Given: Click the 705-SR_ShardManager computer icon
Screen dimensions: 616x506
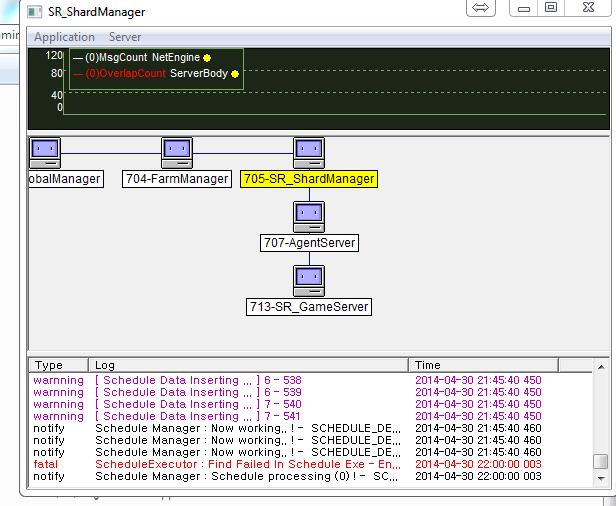Looking at the screenshot, I should [309, 153].
